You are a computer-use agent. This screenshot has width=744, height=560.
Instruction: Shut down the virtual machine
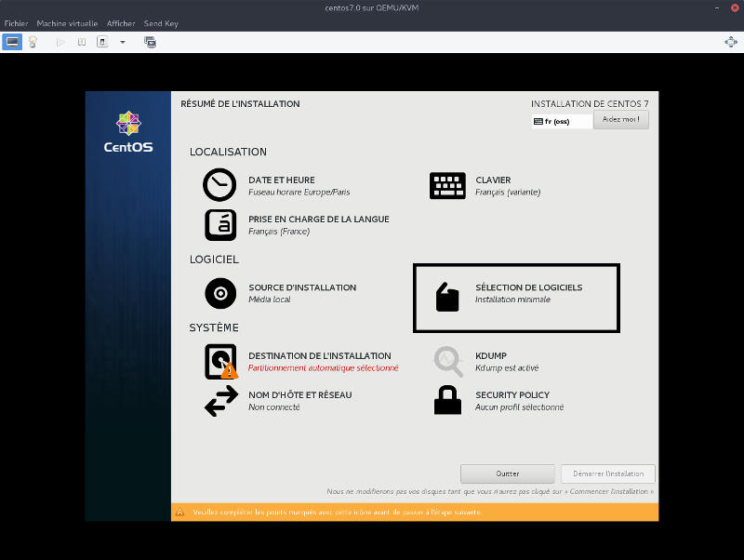point(102,42)
